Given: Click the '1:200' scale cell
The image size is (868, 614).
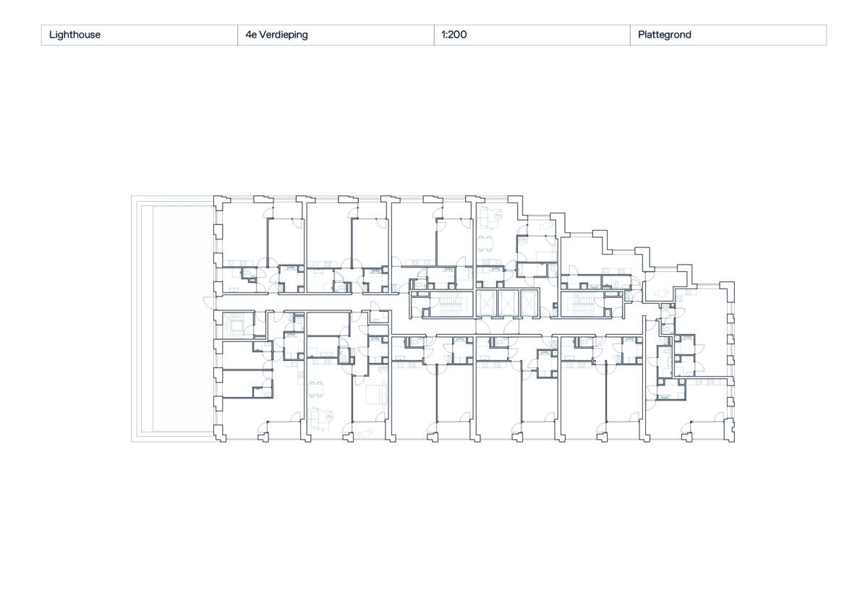Looking at the screenshot, I should 532,35.
